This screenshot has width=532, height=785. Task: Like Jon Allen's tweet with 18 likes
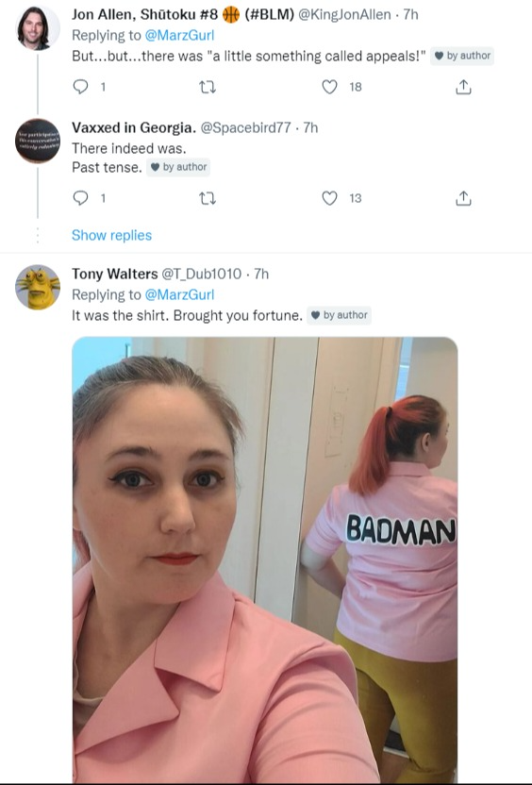point(329,87)
